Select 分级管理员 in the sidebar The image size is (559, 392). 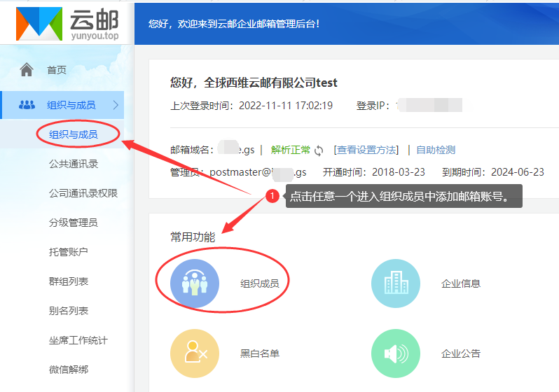click(73, 223)
